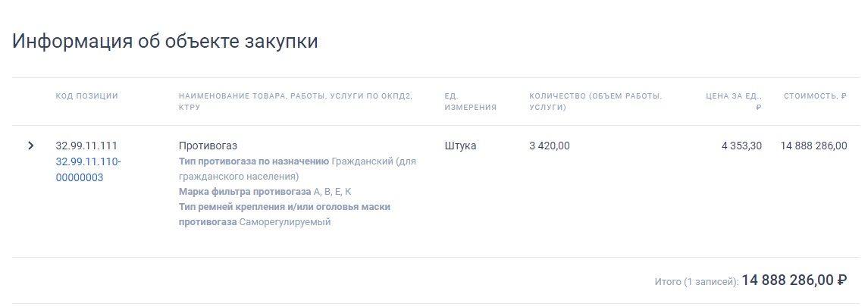868x307 pixels.
Task: Click the Итого total 14 888 286,00 ₽
Action: (x=794, y=280)
